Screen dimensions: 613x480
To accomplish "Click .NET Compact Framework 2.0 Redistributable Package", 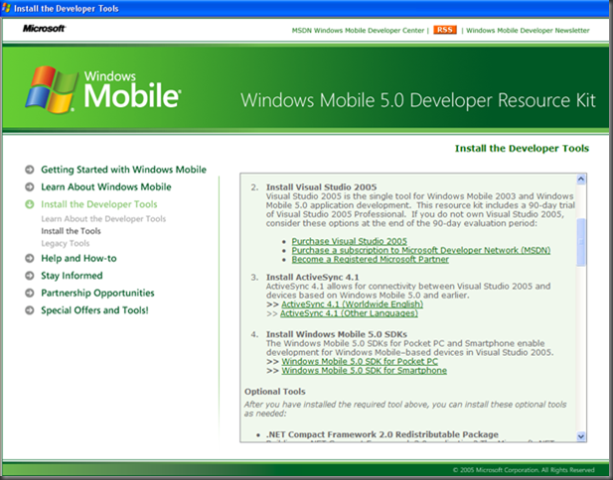I will [x=382, y=434].
